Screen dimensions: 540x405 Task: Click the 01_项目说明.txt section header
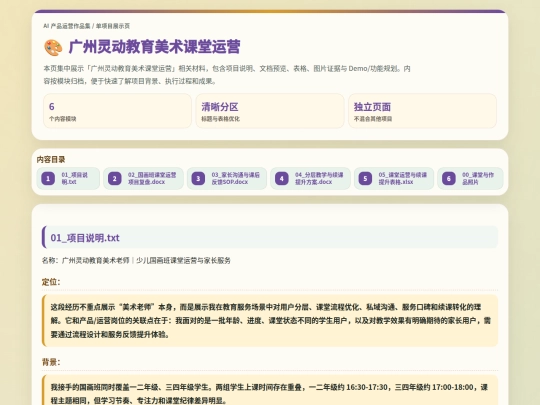click(270, 237)
